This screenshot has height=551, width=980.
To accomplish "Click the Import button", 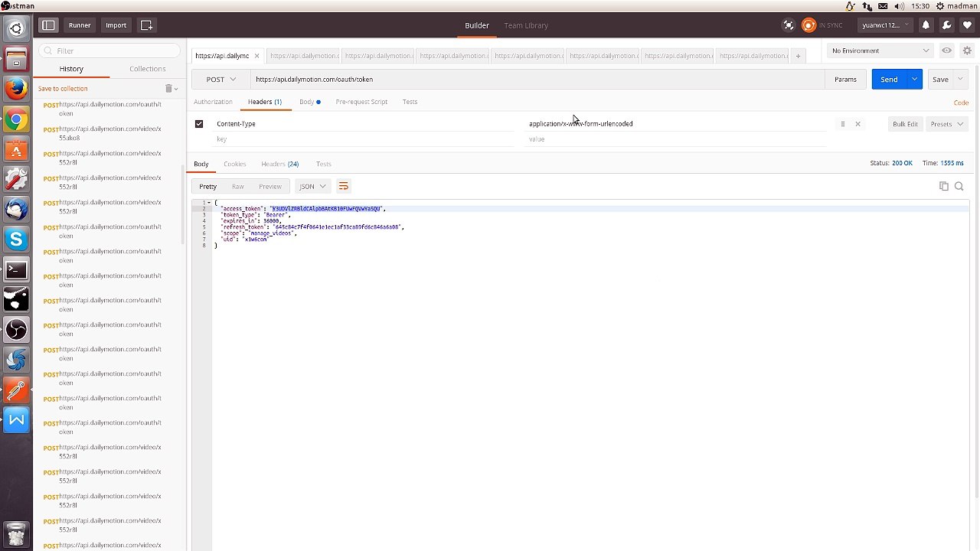I will tap(116, 25).
